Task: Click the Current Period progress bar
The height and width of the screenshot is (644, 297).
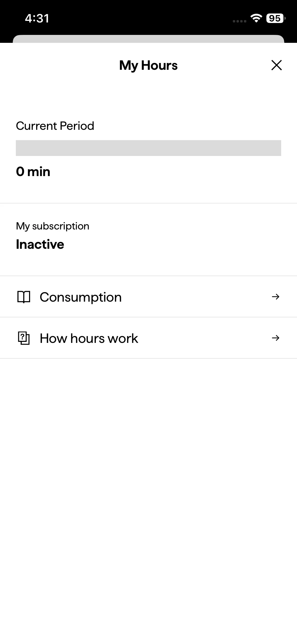Action: [x=148, y=148]
